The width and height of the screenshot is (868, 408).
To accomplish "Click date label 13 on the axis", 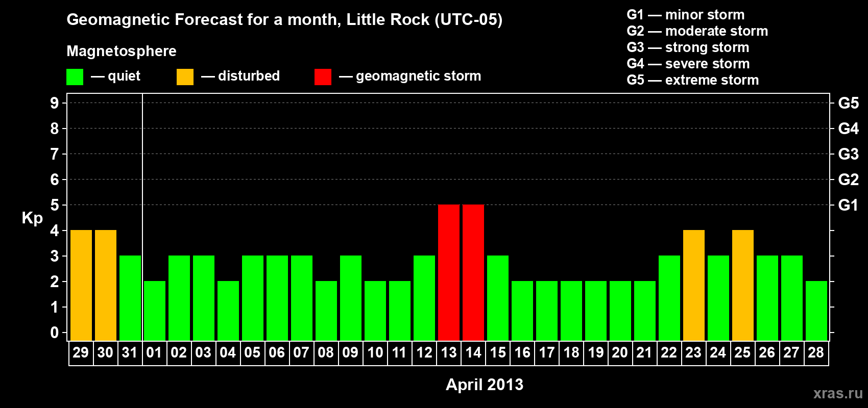I will 449,352.
